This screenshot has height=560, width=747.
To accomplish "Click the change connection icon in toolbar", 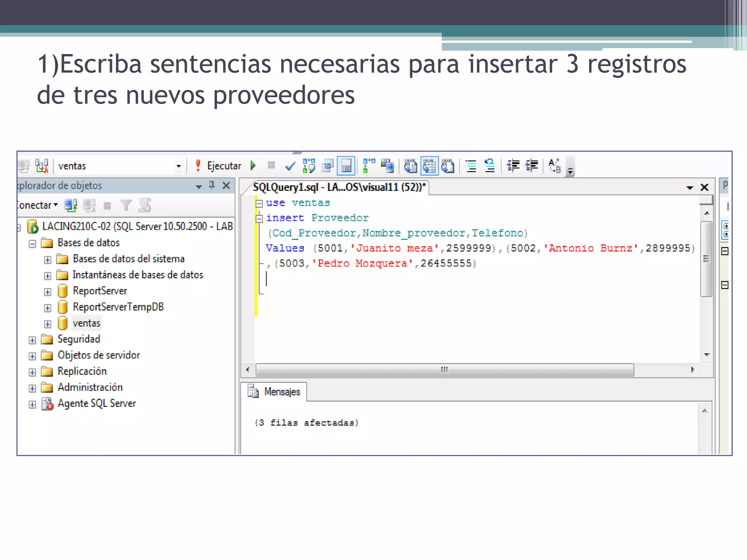I will pos(42,166).
